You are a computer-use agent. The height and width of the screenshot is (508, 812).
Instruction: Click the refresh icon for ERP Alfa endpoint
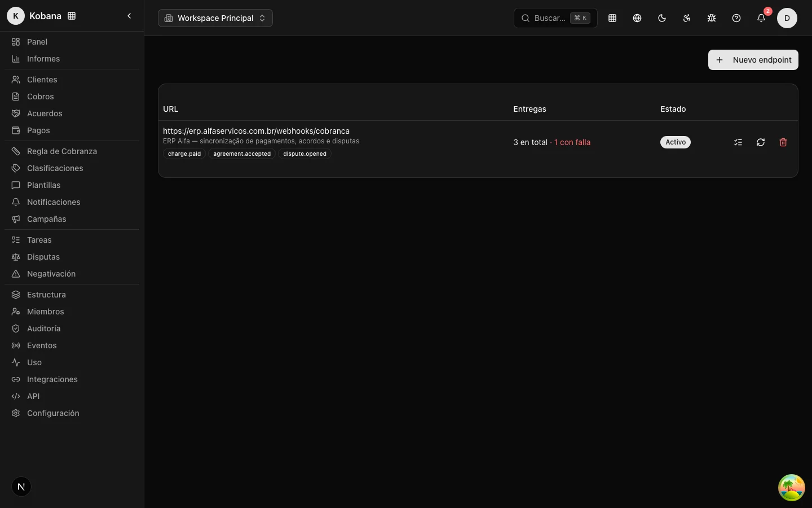tap(761, 142)
